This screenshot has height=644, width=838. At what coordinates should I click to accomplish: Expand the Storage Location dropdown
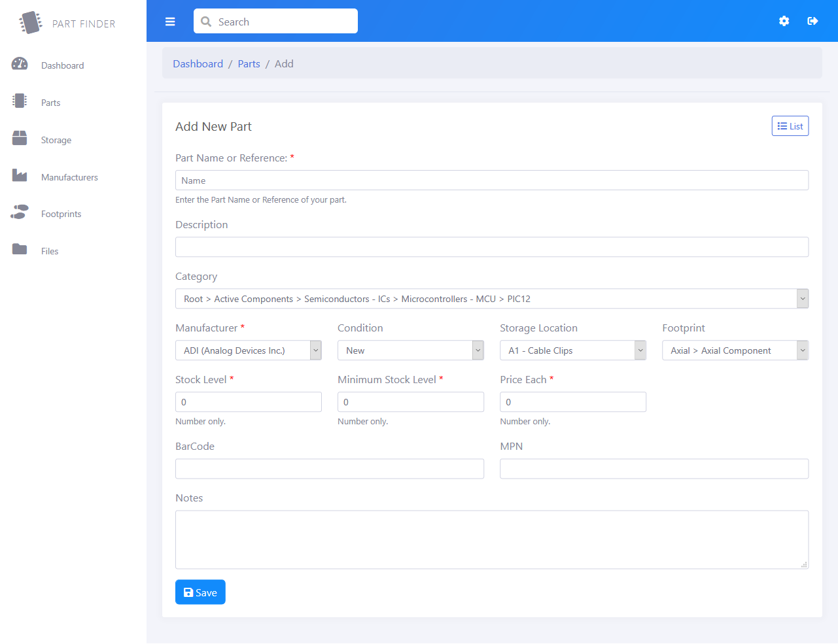click(x=572, y=350)
